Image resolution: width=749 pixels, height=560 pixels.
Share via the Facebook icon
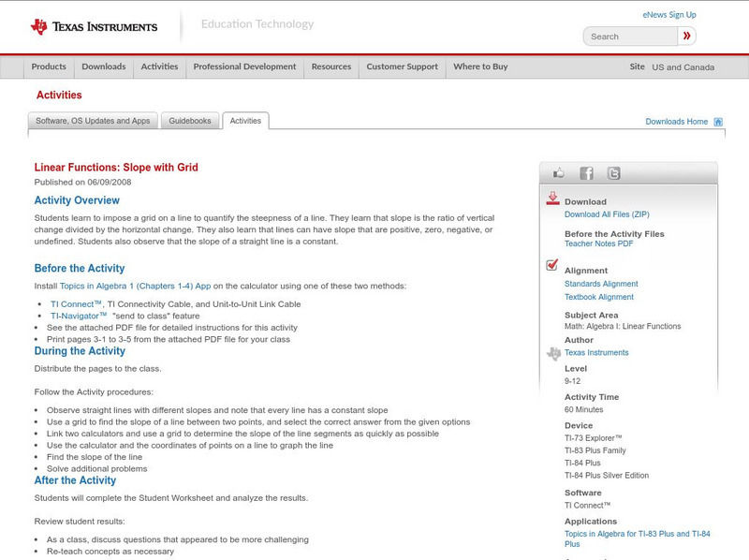click(586, 173)
